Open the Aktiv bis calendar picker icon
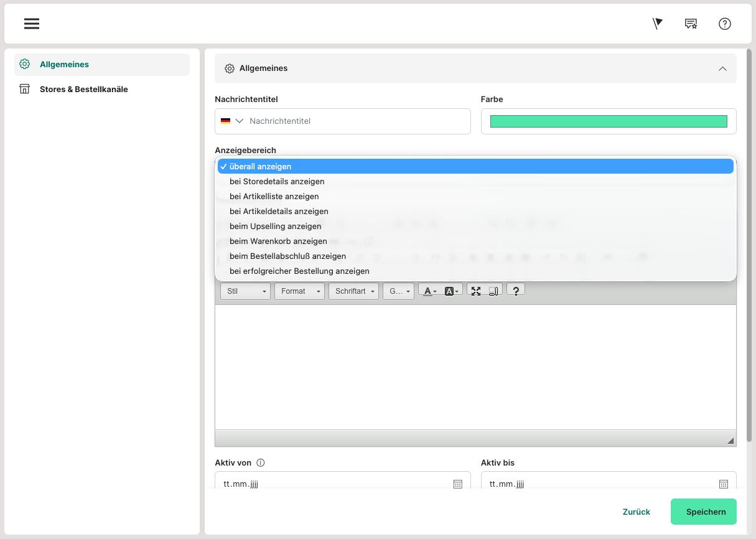This screenshot has height=539, width=756. tap(724, 484)
